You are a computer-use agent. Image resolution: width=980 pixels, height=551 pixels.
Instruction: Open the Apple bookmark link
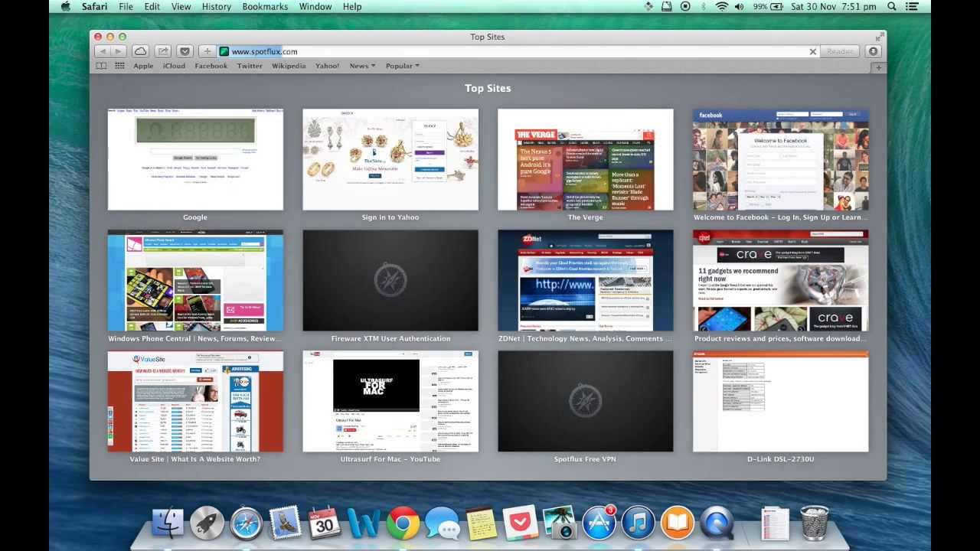coord(143,66)
